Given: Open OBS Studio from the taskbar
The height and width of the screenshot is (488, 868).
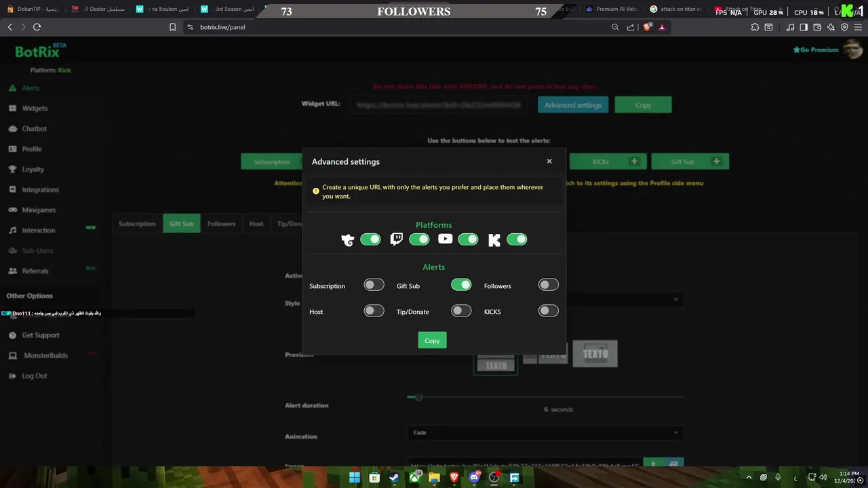Looking at the screenshot, I should click(494, 477).
